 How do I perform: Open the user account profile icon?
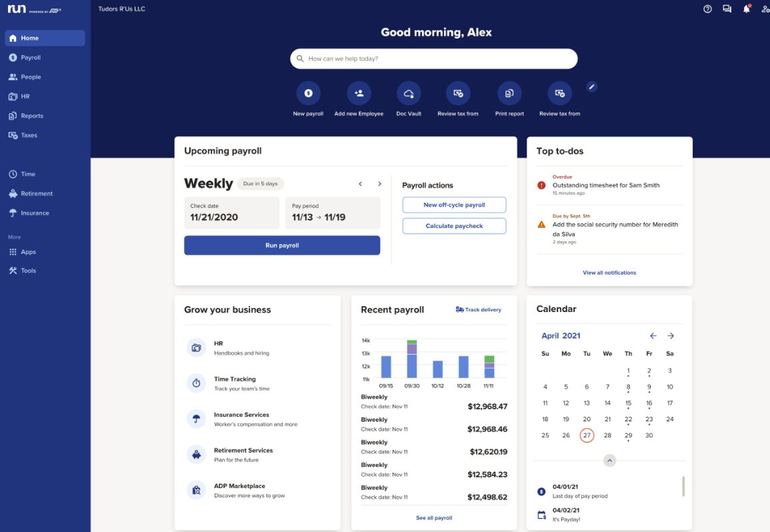click(x=765, y=9)
